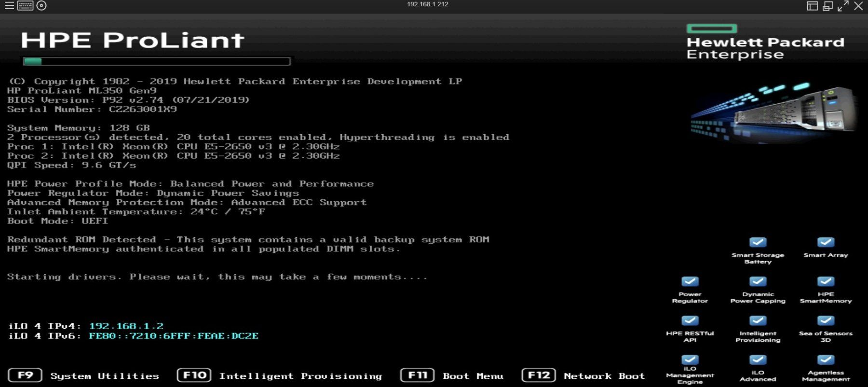Screen dimensions: 868x387
Task: Click the HPE RESTful API check icon
Action: (690, 320)
